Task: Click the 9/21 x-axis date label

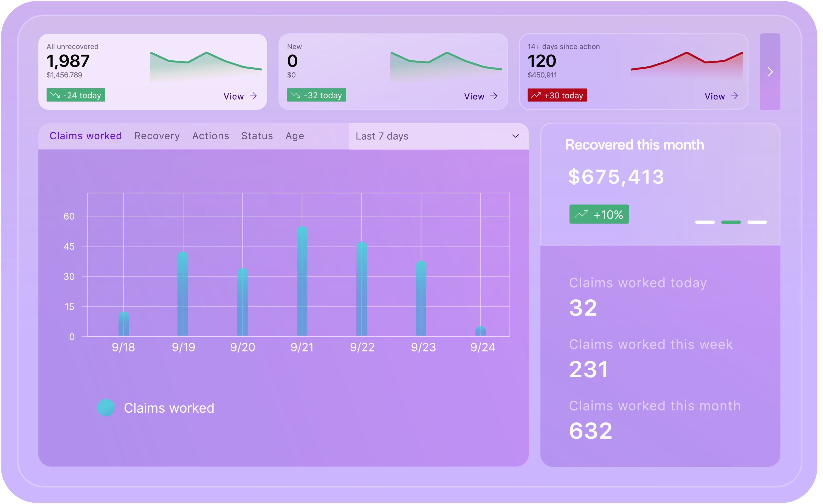Action: click(302, 348)
